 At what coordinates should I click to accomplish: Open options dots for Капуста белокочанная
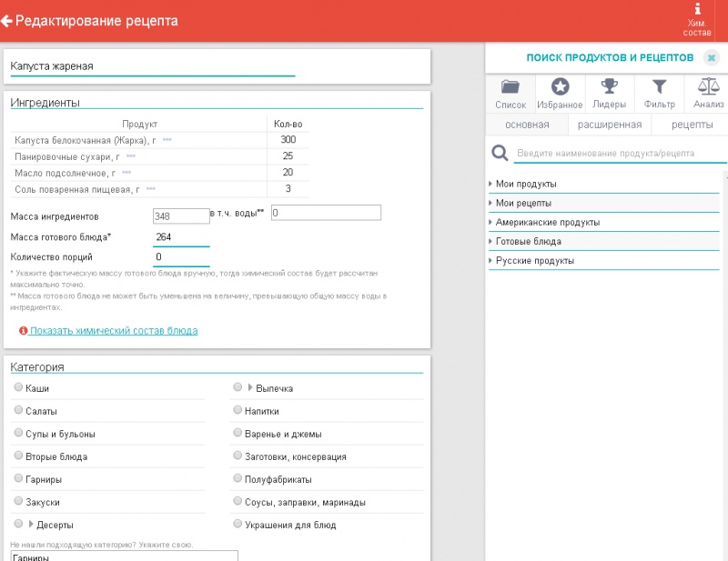167,140
